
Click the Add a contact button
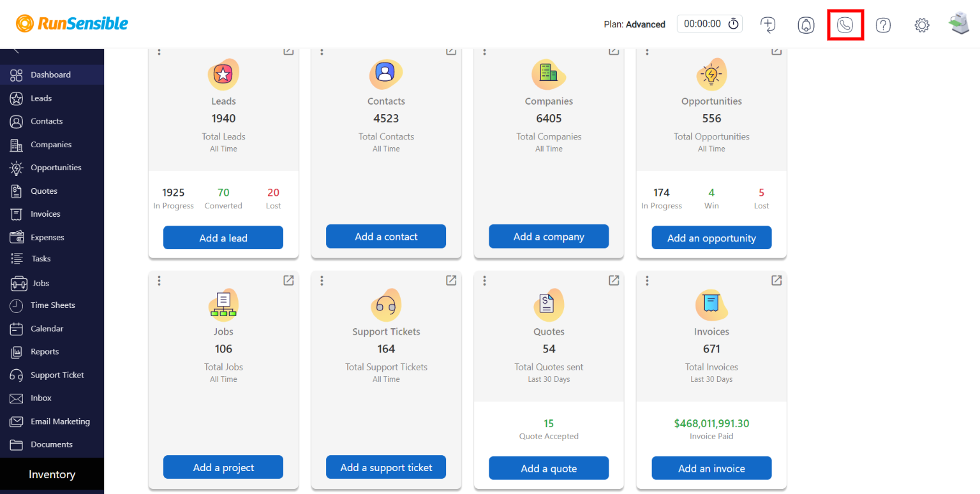pos(386,236)
